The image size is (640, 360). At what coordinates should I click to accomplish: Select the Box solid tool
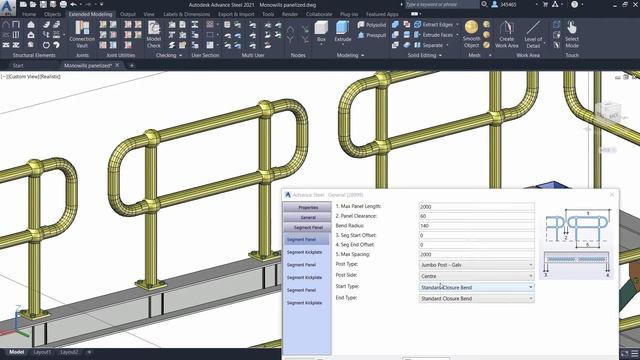click(321, 32)
